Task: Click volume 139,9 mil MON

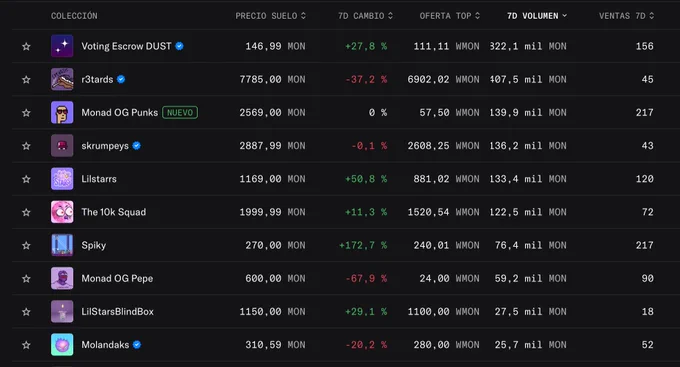Action: point(528,112)
